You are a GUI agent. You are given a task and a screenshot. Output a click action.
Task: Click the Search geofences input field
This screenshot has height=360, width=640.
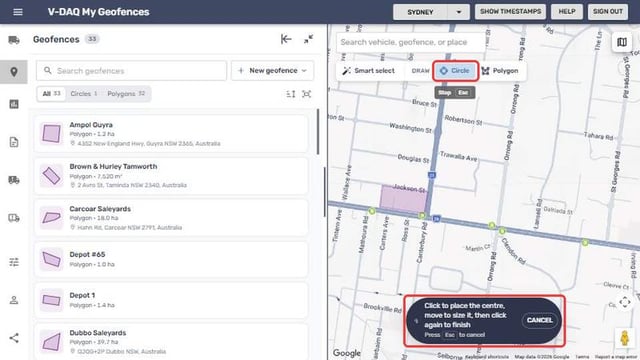coord(131,71)
